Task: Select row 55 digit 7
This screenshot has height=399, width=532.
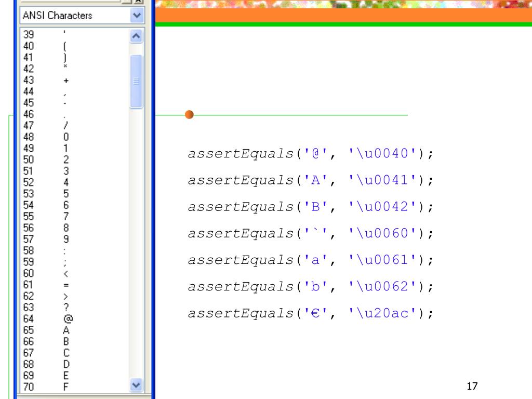Action: (x=75, y=217)
